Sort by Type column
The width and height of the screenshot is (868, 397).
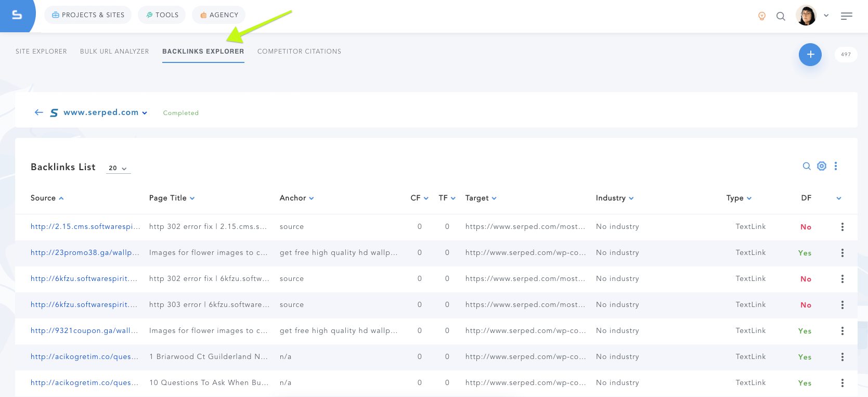tap(739, 198)
